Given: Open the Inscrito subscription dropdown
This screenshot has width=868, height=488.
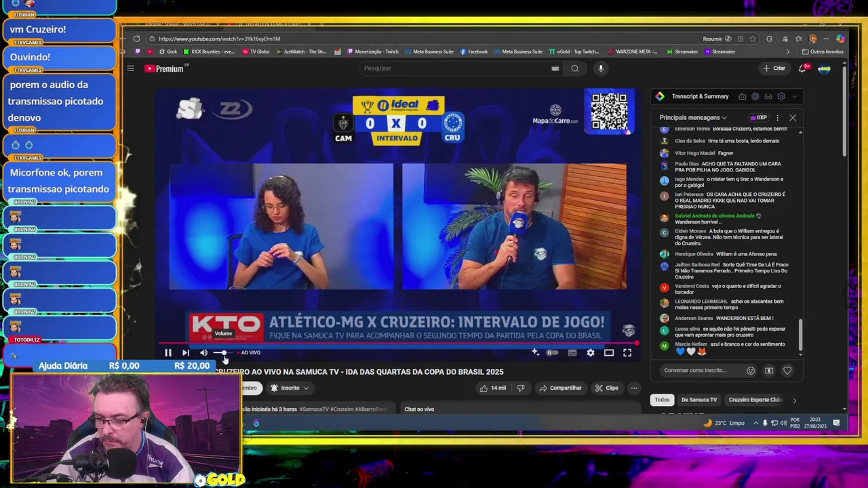Looking at the screenshot, I should tap(290, 388).
